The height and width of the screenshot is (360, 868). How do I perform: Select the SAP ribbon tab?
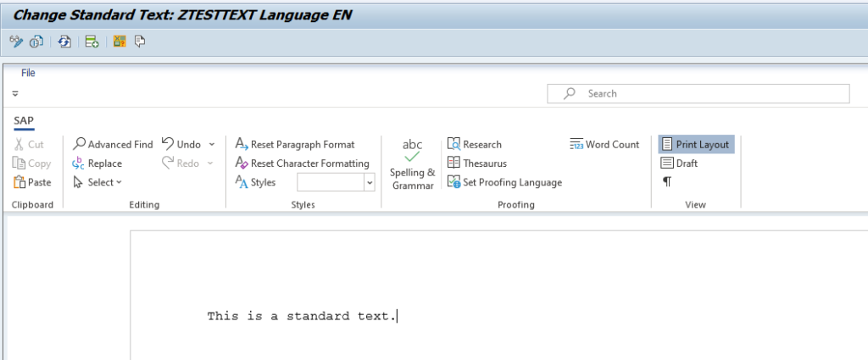[x=24, y=120]
